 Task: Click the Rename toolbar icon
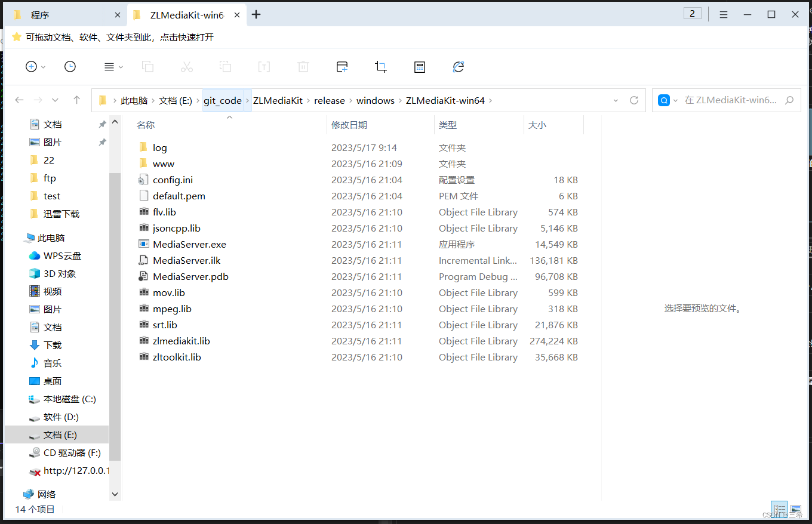[x=264, y=67]
